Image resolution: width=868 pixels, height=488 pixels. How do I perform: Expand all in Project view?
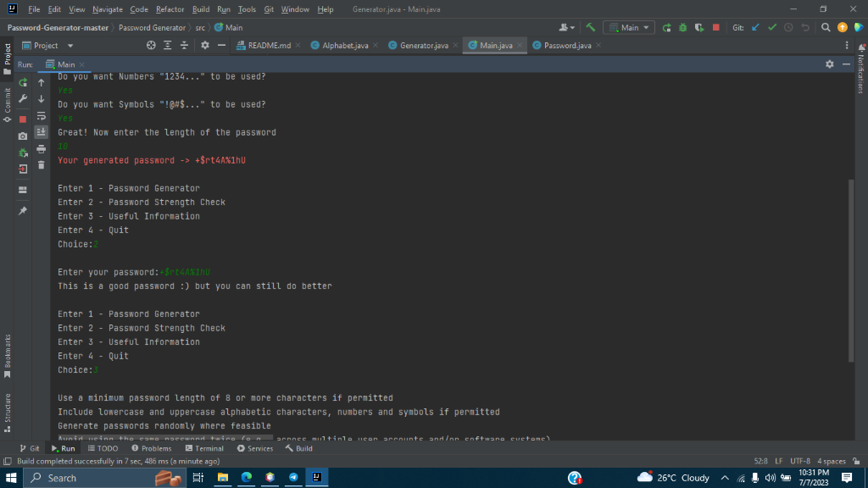point(167,46)
